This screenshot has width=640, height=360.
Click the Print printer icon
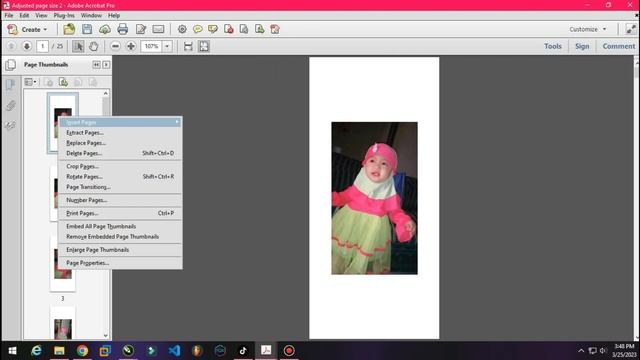click(122, 29)
